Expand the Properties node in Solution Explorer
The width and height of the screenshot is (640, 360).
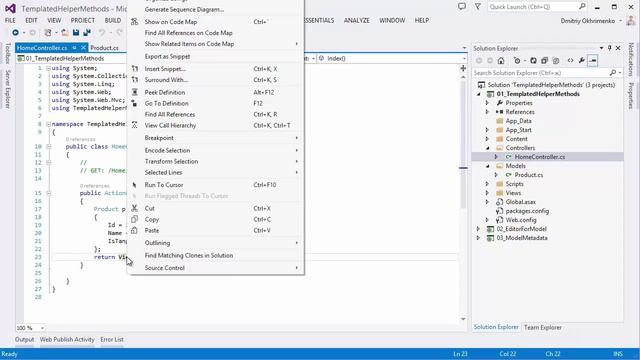point(487,103)
